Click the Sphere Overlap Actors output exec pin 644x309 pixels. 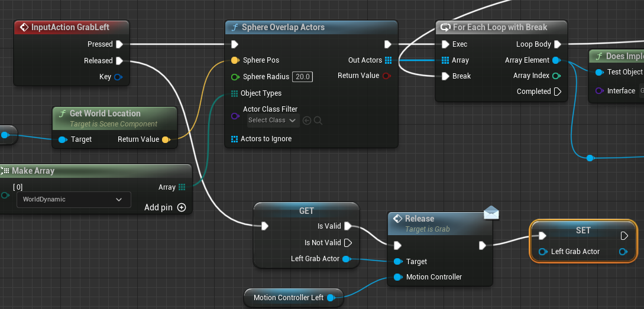tap(388, 44)
